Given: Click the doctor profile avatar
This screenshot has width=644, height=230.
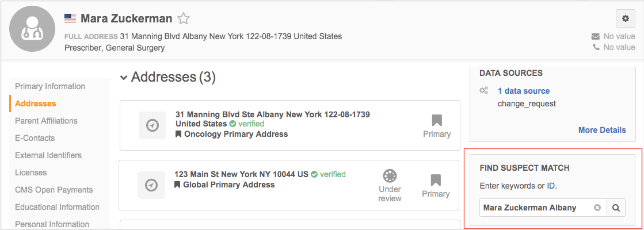Looking at the screenshot, I should [x=32, y=29].
